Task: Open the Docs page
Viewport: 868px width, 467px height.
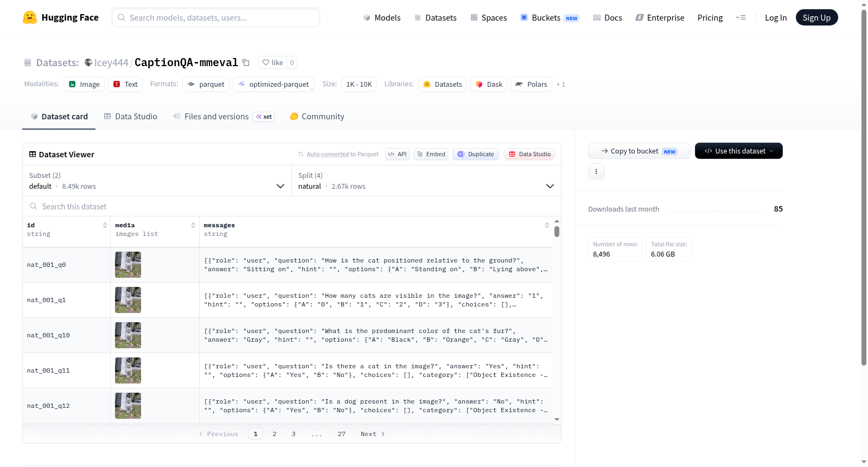Action: coord(608,17)
